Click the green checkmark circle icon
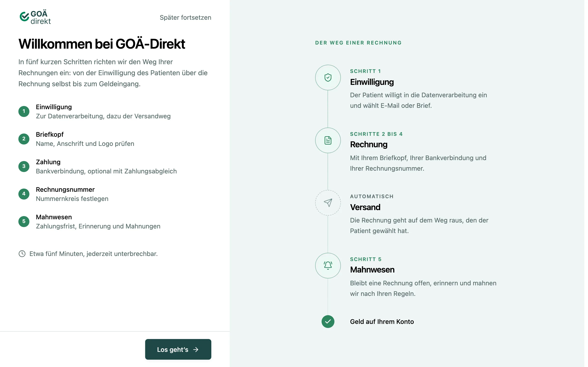The width and height of the screenshot is (588, 367). 328,322
